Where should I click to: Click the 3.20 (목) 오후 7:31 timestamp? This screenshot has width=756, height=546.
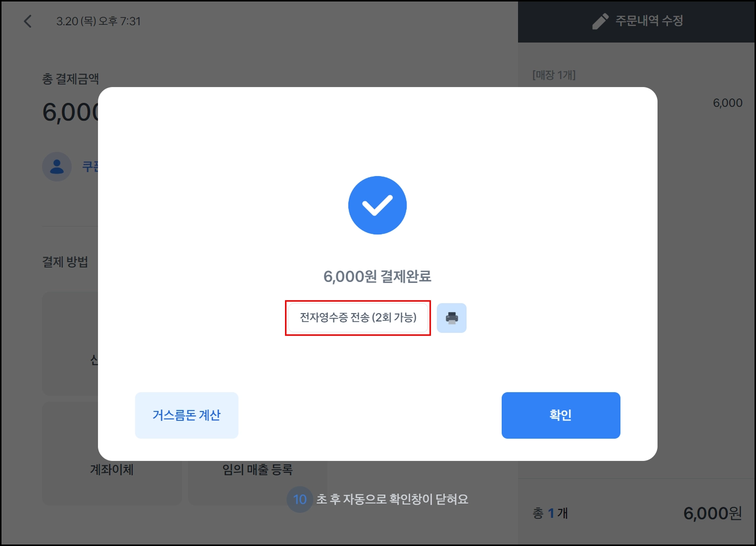point(98,21)
